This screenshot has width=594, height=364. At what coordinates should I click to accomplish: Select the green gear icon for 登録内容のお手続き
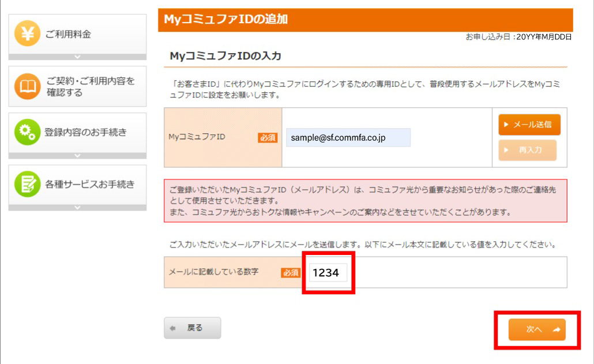pyautogui.click(x=27, y=133)
